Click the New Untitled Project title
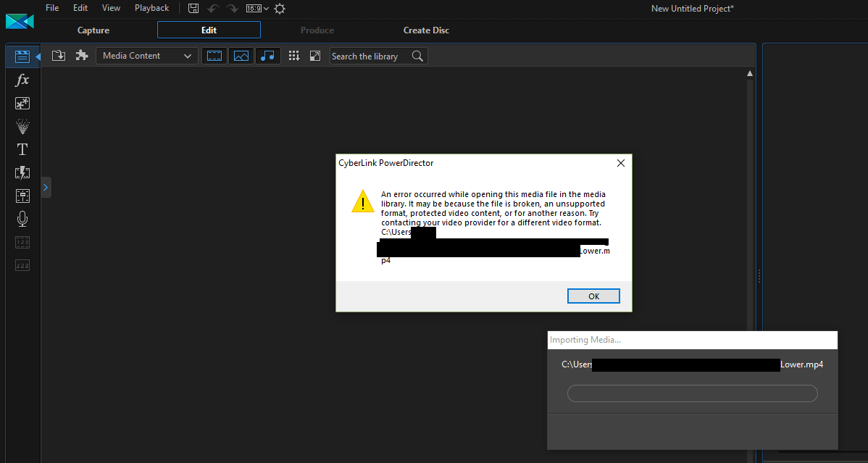Screen dimensions: 868x463 coord(693,8)
